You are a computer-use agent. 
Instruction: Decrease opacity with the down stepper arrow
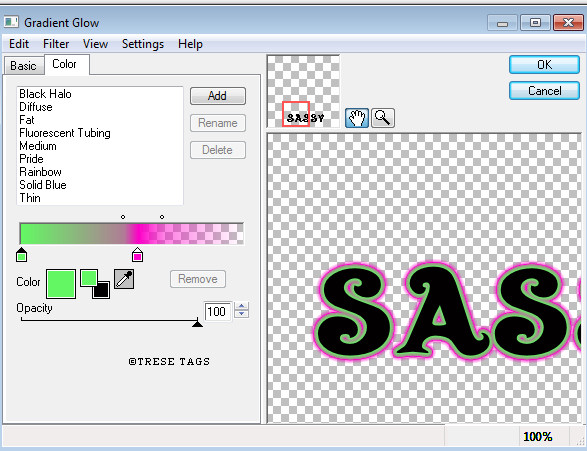pyautogui.click(x=241, y=315)
